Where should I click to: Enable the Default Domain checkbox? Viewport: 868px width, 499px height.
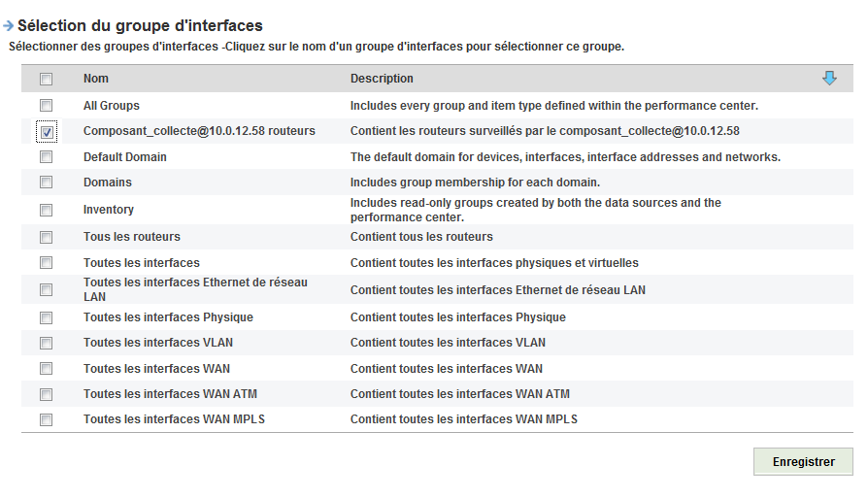(x=47, y=156)
